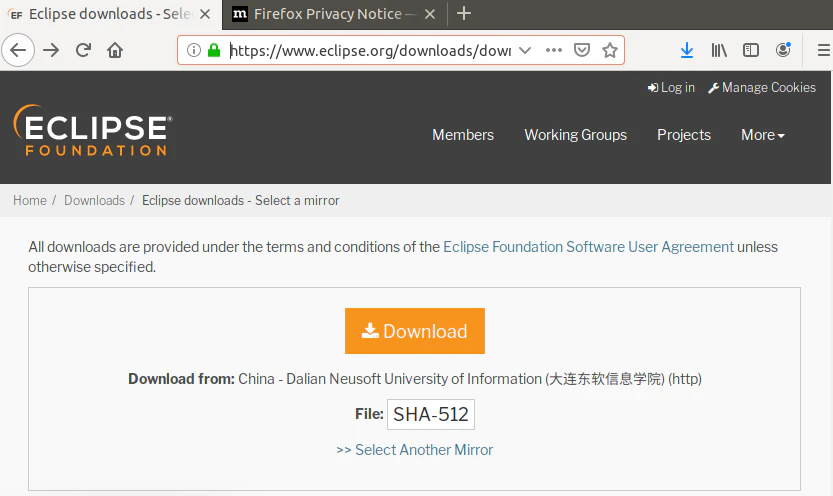Viewport: 833px width, 496px height.
Task: Reload the current page
Action: pos(83,50)
